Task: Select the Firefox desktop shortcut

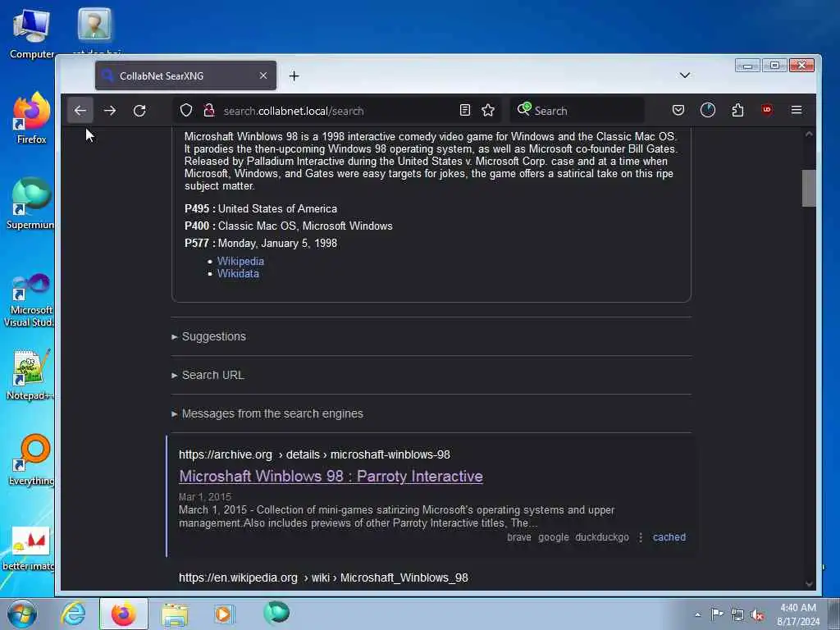Action: click(x=32, y=118)
